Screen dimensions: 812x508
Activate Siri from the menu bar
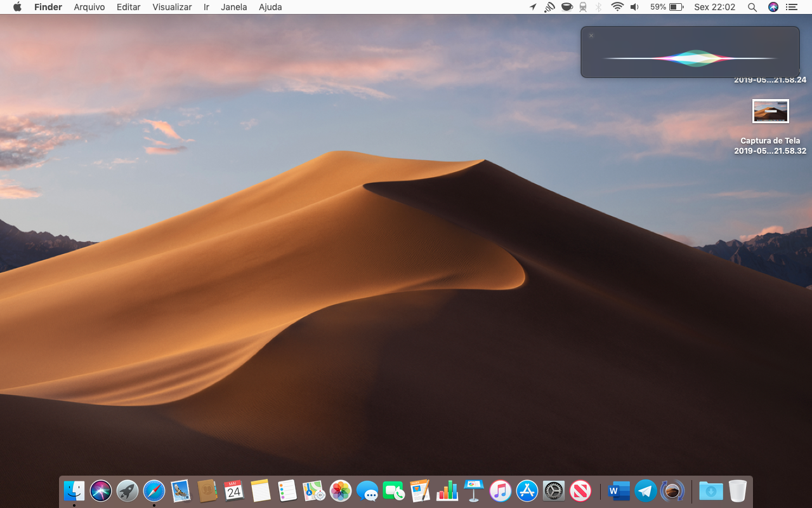click(773, 7)
